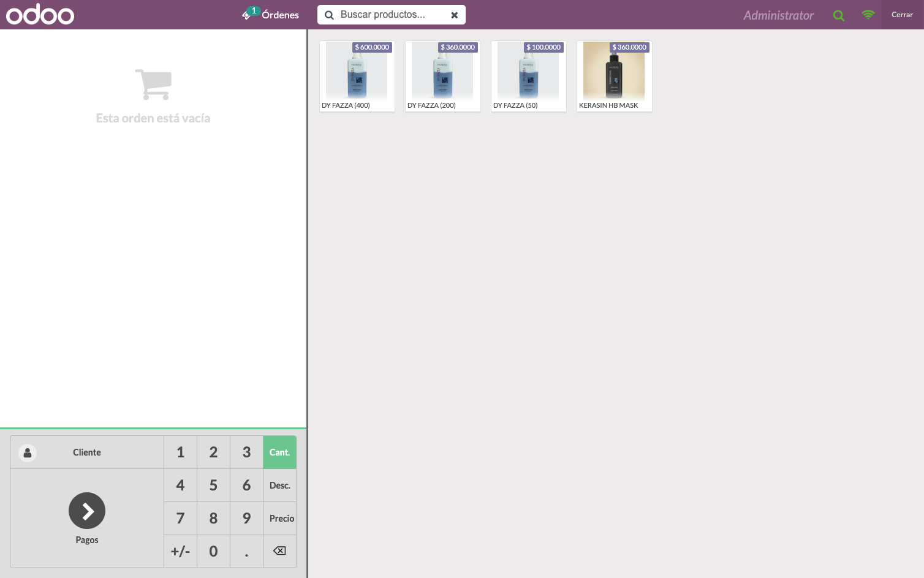Click numpad key 1
The height and width of the screenshot is (578, 924).
click(x=181, y=452)
